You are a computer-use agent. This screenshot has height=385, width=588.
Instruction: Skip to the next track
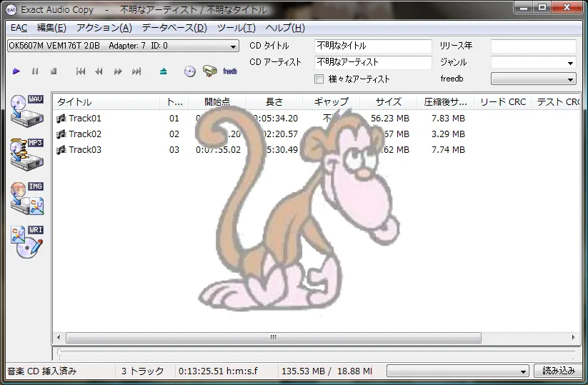(136, 71)
